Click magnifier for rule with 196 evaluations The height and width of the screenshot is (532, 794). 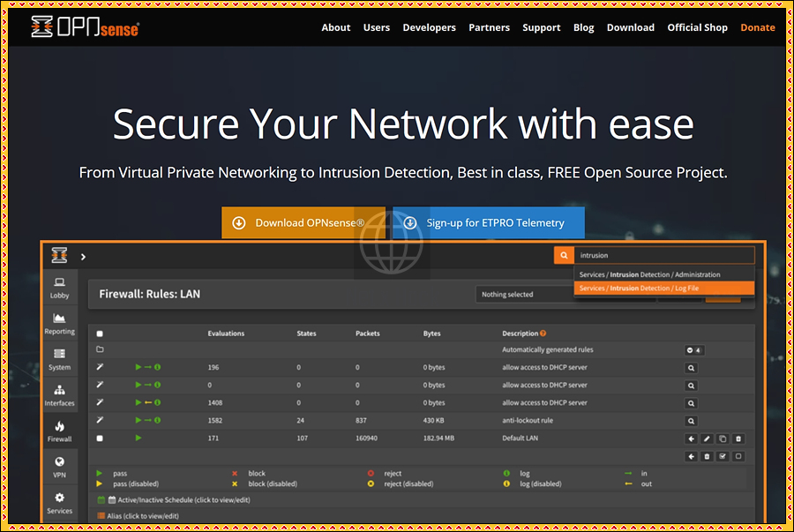click(691, 368)
